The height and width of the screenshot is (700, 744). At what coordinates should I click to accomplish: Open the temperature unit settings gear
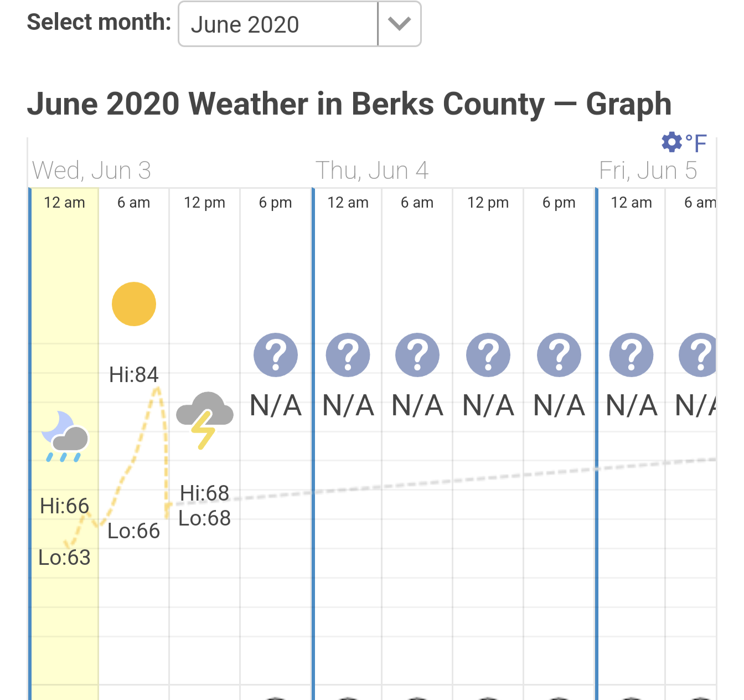[x=671, y=142]
